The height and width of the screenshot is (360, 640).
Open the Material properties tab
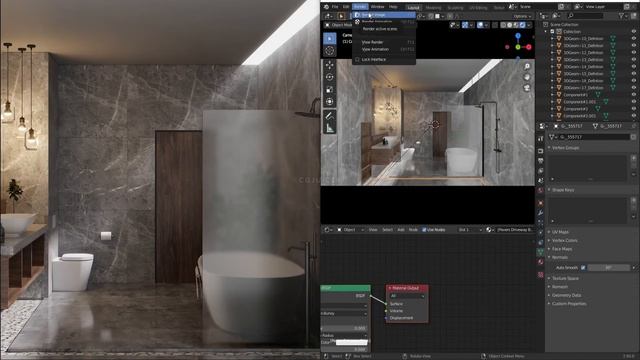click(x=541, y=262)
